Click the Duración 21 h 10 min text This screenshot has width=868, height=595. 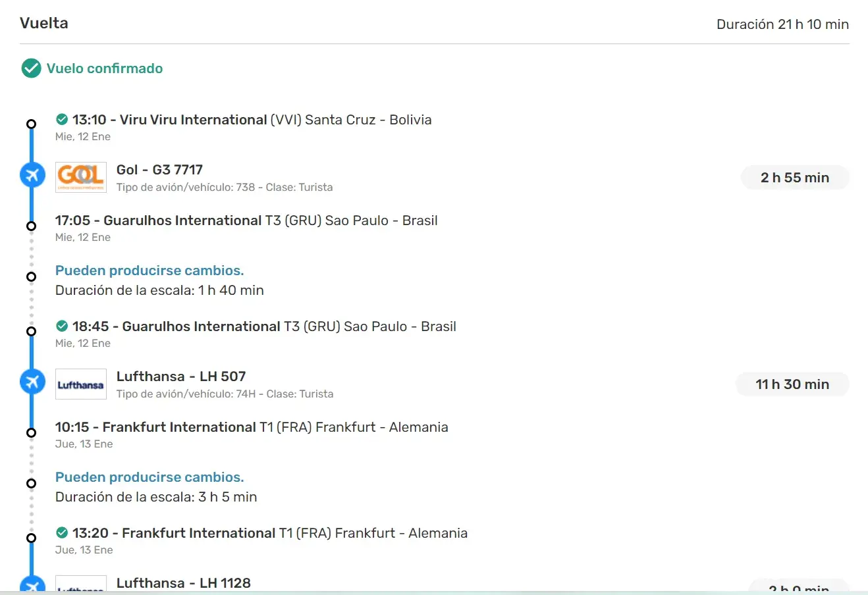tap(782, 24)
